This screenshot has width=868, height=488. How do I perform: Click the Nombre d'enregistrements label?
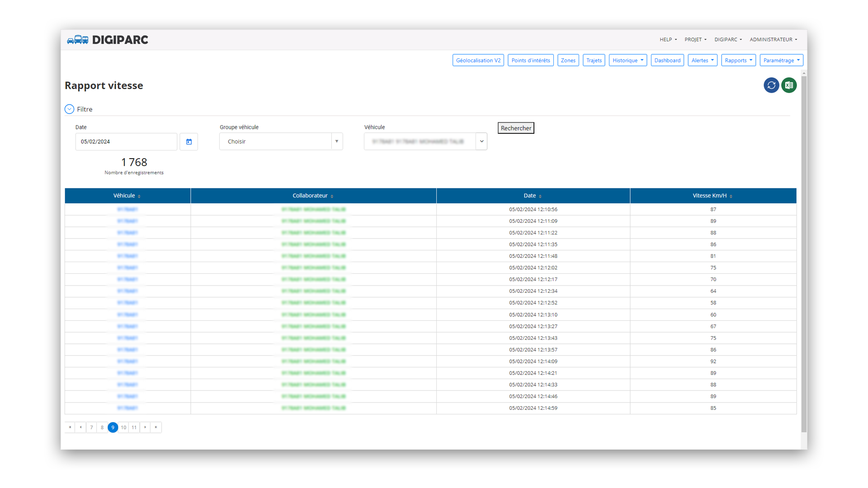click(134, 173)
